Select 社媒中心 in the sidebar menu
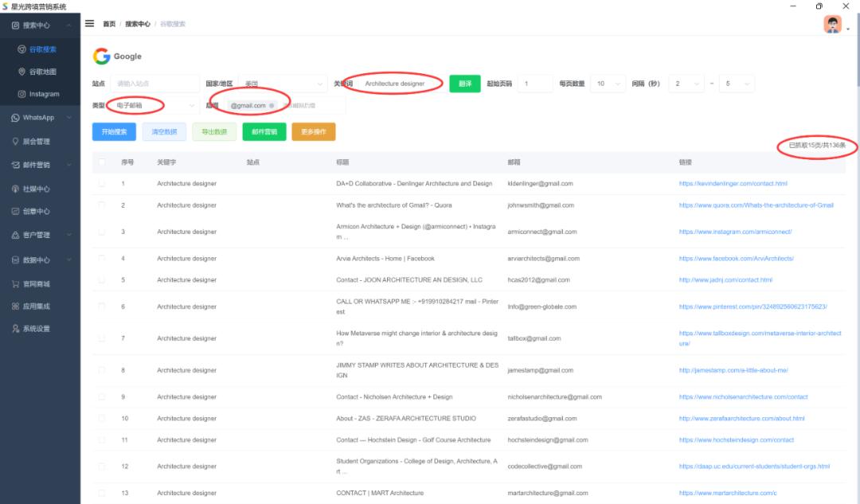The width and height of the screenshot is (860, 504). pos(36,189)
